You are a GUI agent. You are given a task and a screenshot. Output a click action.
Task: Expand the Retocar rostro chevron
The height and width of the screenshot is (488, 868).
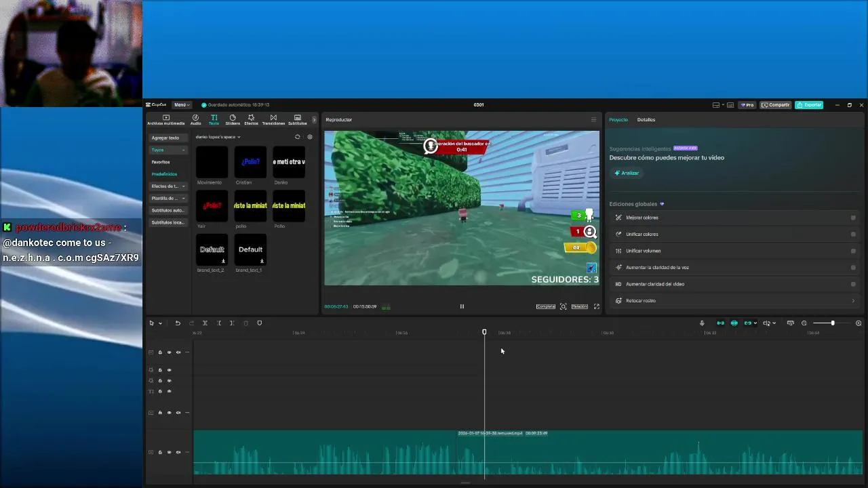(x=853, y=301)
